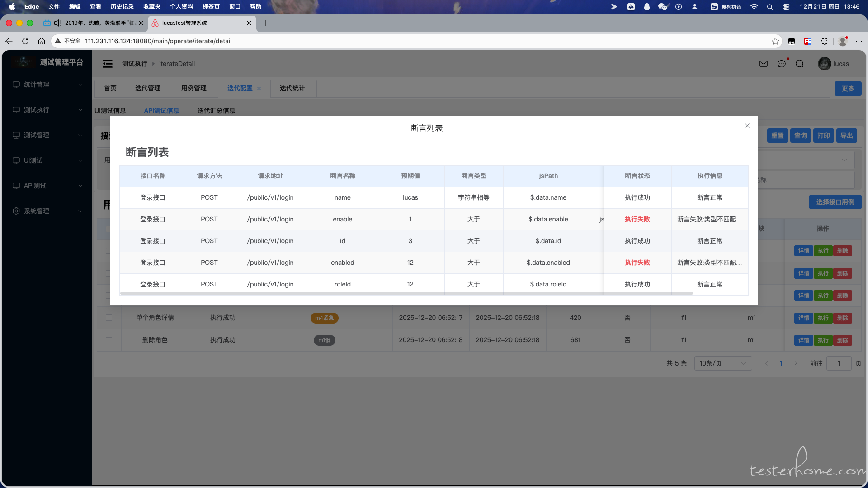
Task: Bookmark page with the star icon
Action: point(775,41)
